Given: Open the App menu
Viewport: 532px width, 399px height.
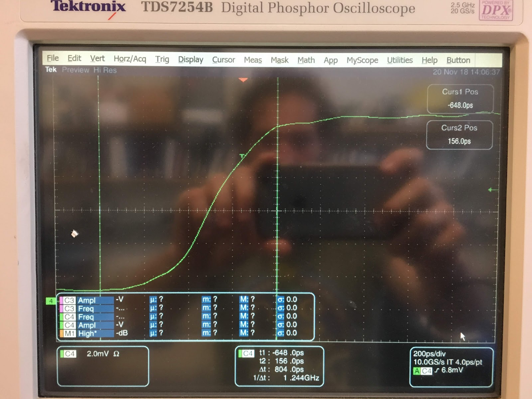Looking at the screenshot, I should pos(331,60).
